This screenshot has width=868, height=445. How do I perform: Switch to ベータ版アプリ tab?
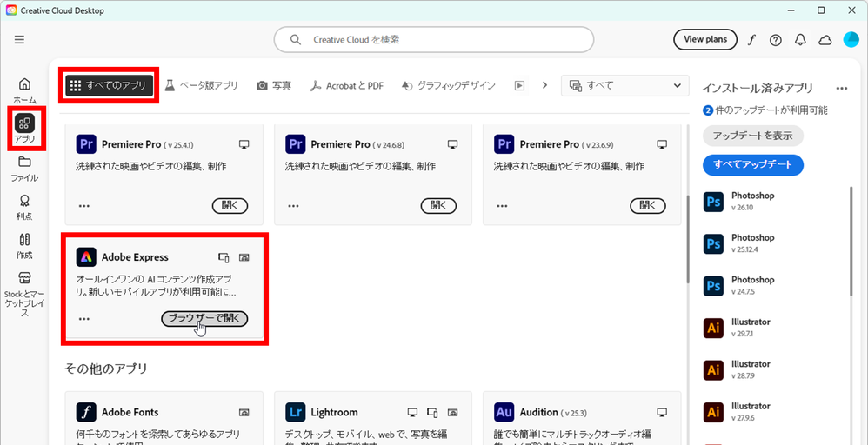tap(202, 85)
